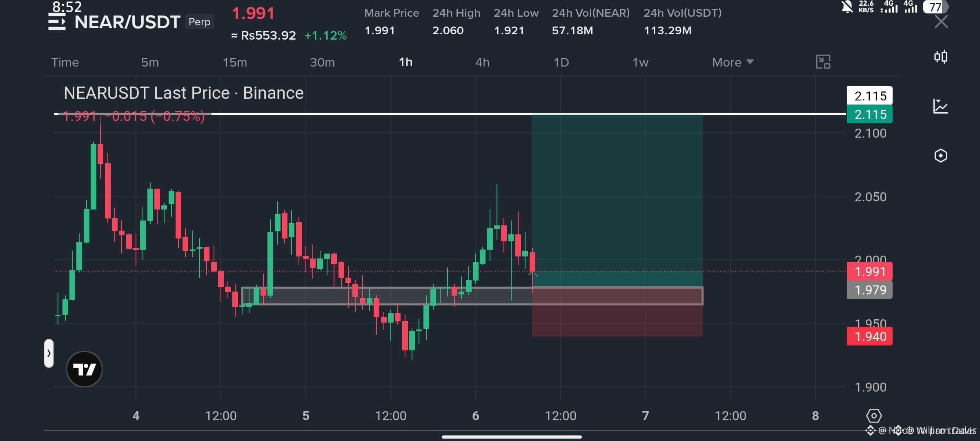The image size is (980, 441).
Task: Toggle the chart layout/picture-in-picture icon
Action: (x=823, y=62)
